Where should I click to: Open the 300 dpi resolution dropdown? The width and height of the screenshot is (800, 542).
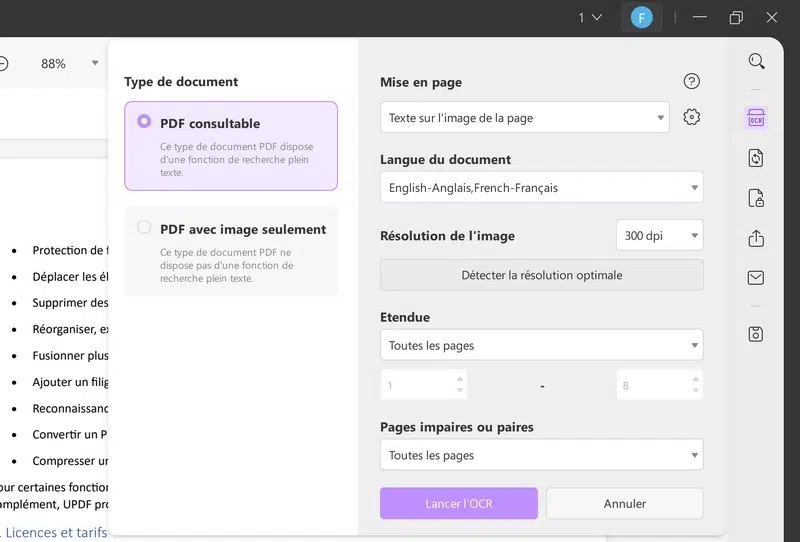point(659,235)
